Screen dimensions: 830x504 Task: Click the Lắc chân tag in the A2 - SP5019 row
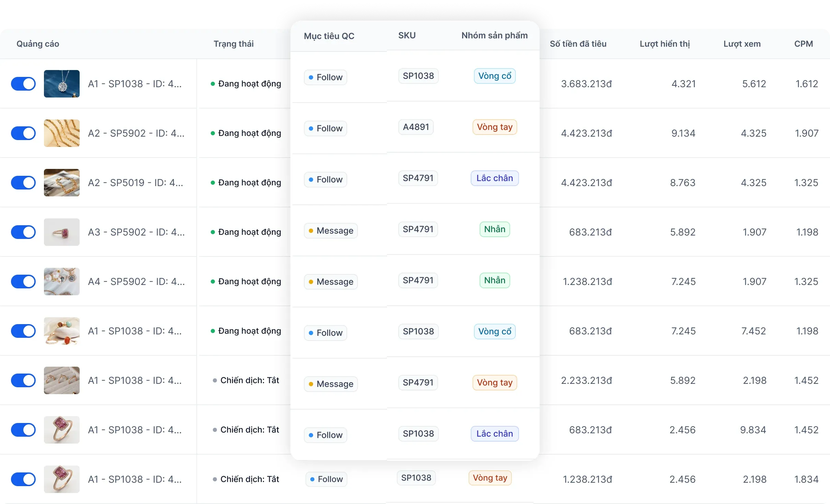pos(494,178)
